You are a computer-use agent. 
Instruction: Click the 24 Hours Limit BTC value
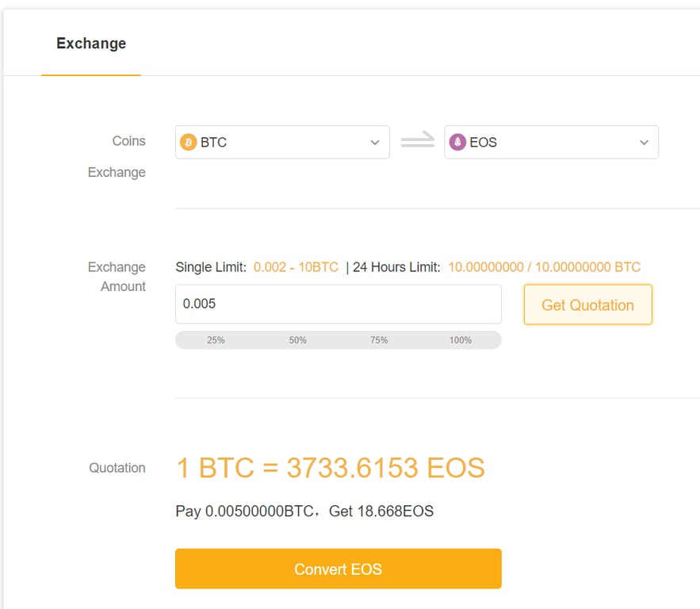(544, 267)
